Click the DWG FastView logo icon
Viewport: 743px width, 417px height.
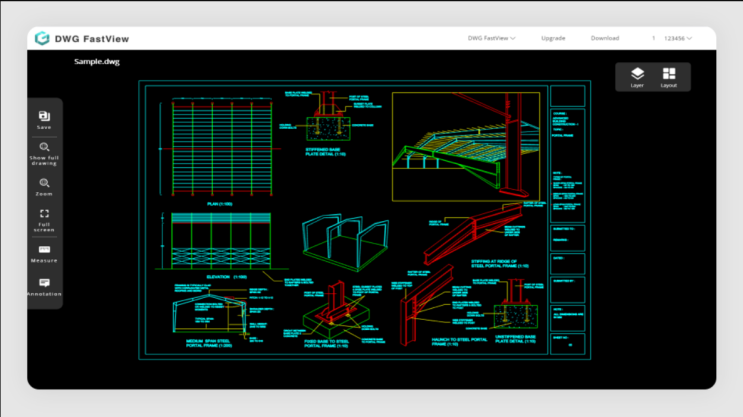42,38
